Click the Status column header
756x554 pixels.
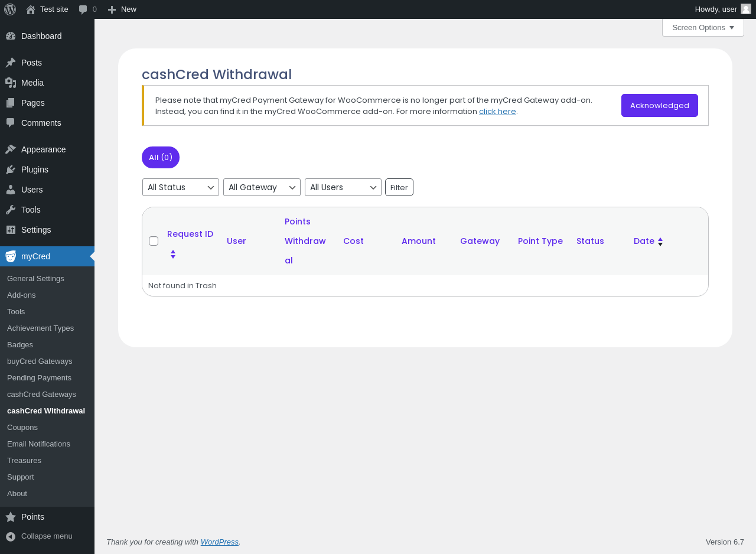[x=590, y=241]
